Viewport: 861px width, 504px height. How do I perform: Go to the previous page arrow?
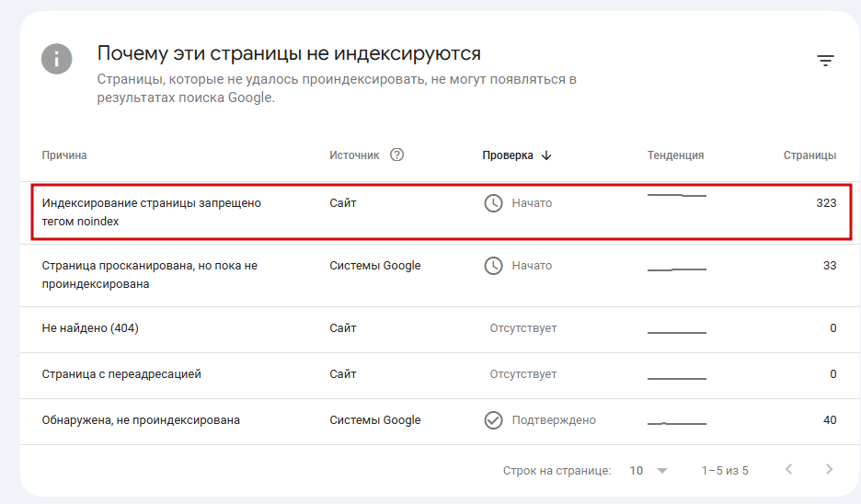click(788, 470)
